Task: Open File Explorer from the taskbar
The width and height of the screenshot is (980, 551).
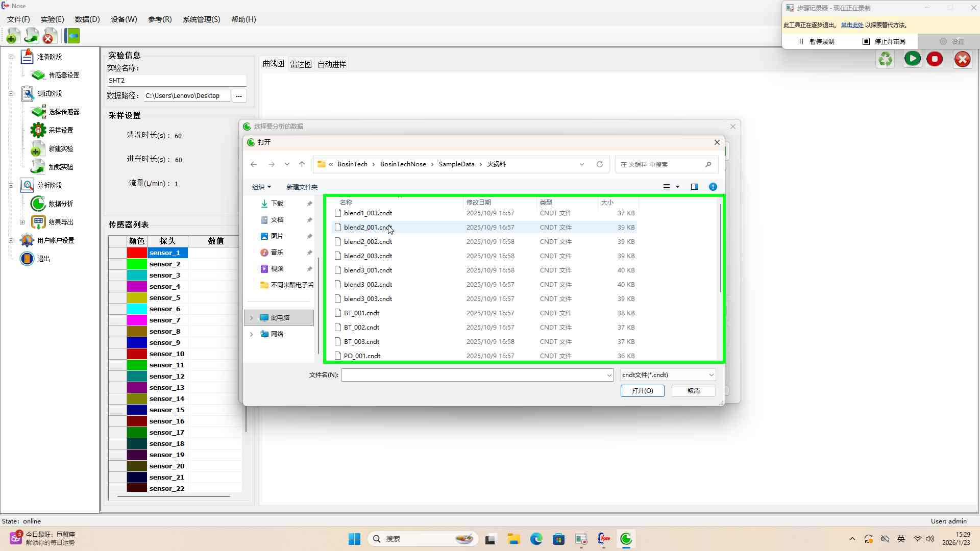Action: [x=513, y=539]
